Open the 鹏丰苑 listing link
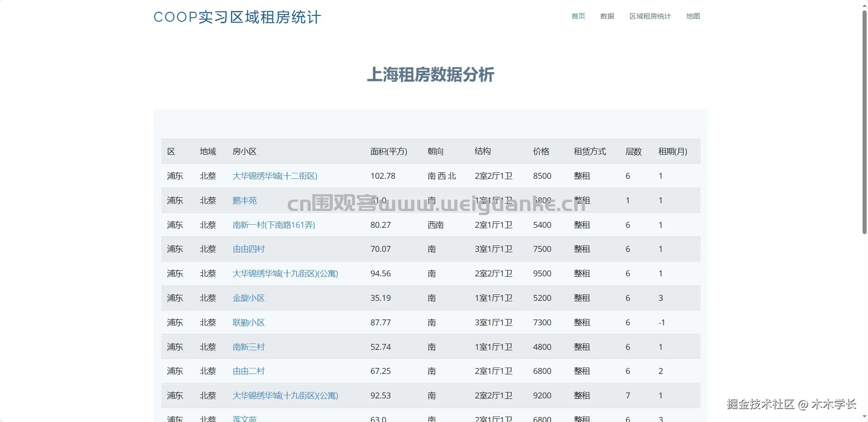The width and height of the screenshot is (868, 422). (x=245, y=201)
